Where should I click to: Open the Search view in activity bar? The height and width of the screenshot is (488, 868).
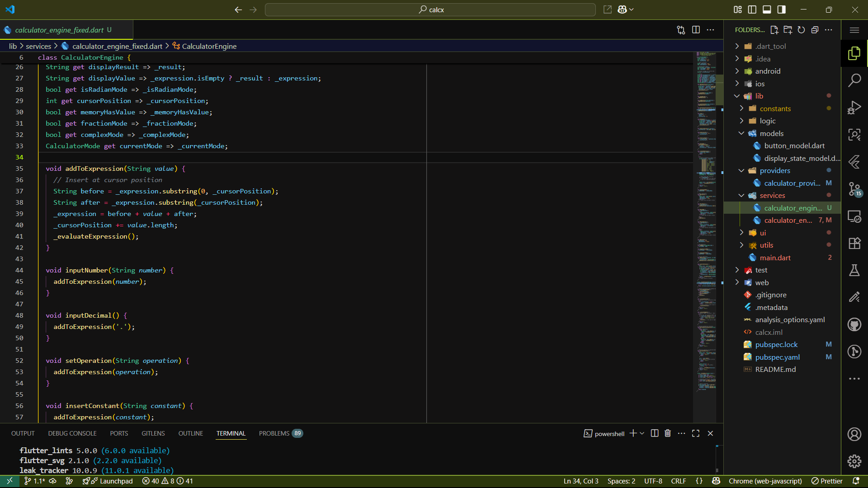pyautogui.click(x=854, y=80)
